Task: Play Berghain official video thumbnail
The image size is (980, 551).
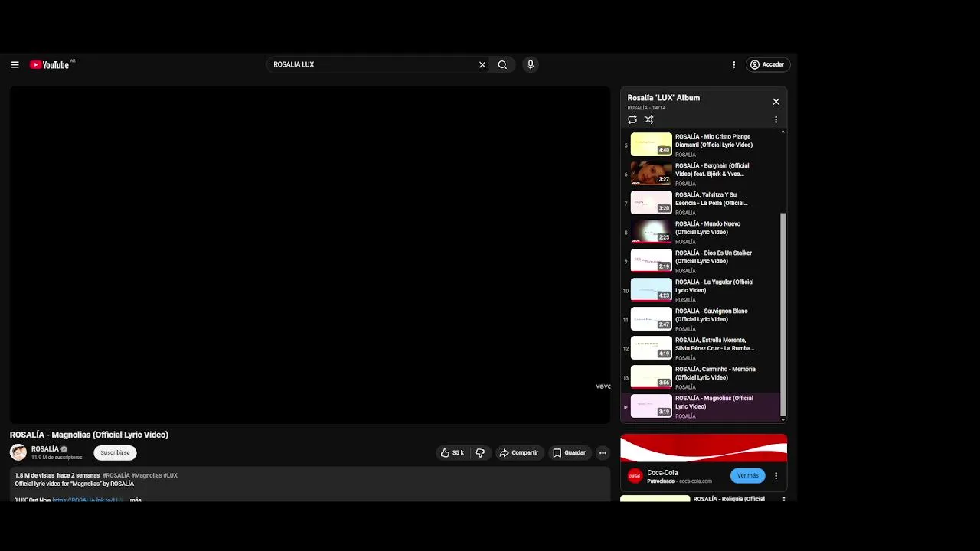Action: [651, 174]
